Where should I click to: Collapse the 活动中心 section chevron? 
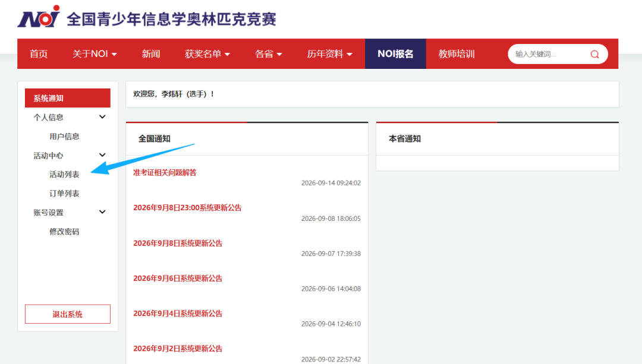[x=102, y=155]
